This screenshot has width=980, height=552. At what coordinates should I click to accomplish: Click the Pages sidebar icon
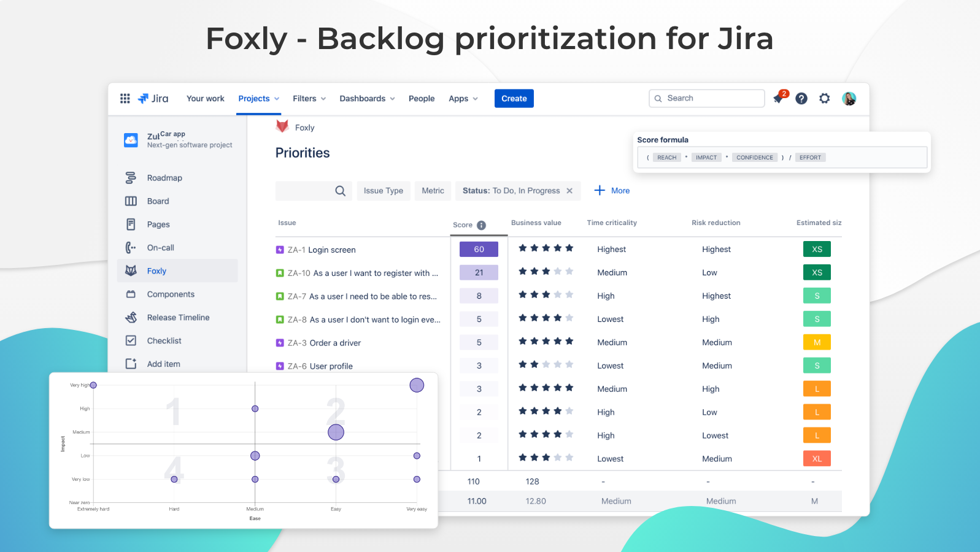131,224
